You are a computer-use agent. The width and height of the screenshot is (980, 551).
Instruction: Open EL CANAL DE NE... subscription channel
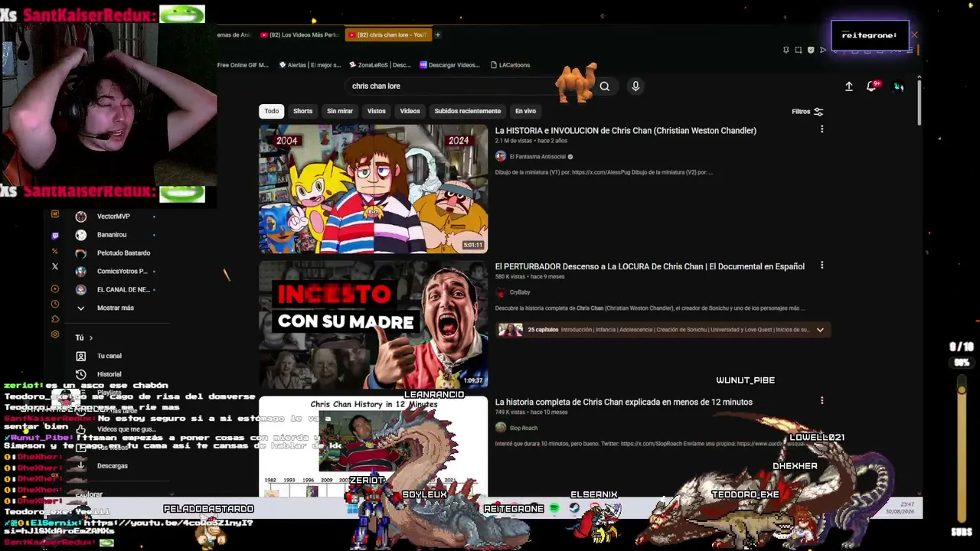[x=123, y=290]
